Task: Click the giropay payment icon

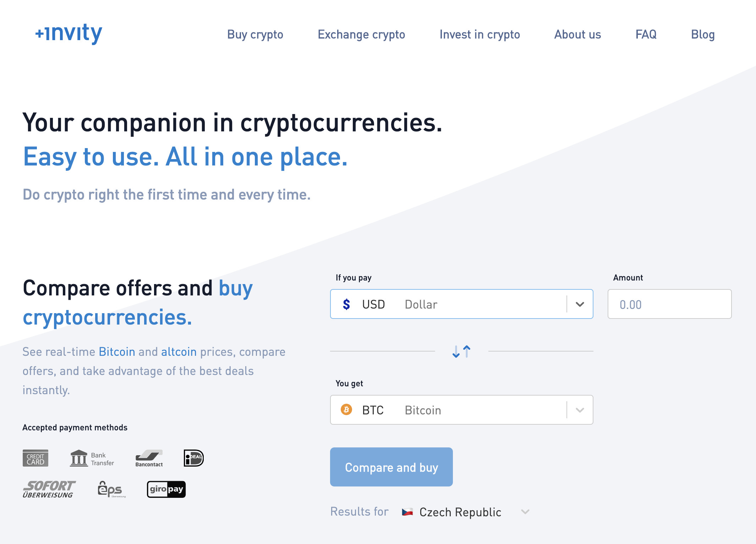Action: [x=166, y=489]
